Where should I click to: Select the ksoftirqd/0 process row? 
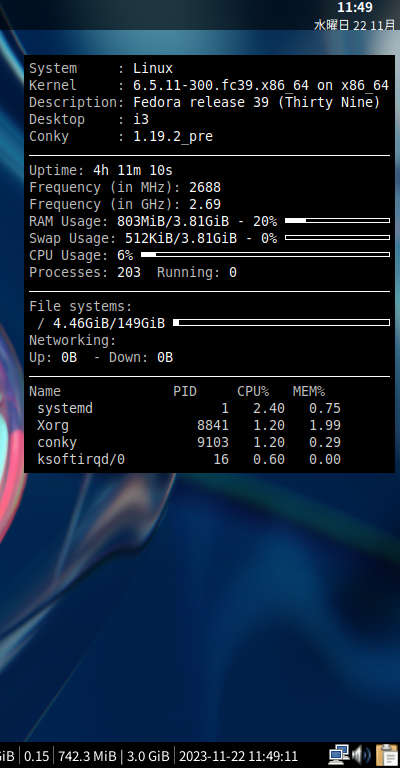click(x=189, y=459)
